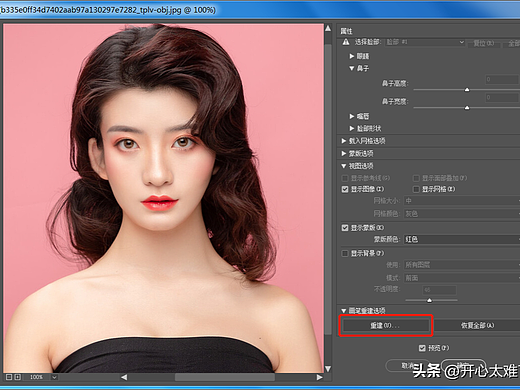Click the 不透明度 opacity slider handle
The image size is (520, 390).
pos(430,300)
